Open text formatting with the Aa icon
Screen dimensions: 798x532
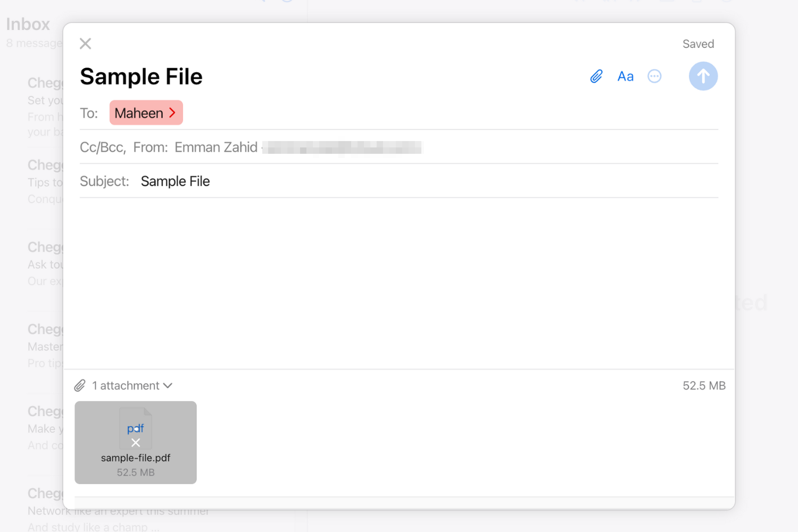[x=625, y=76]
